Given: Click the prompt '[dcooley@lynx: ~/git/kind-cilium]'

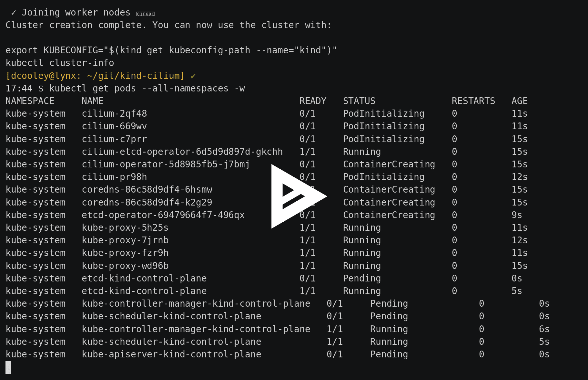Looking at the screenshot, I should [95, 76].
